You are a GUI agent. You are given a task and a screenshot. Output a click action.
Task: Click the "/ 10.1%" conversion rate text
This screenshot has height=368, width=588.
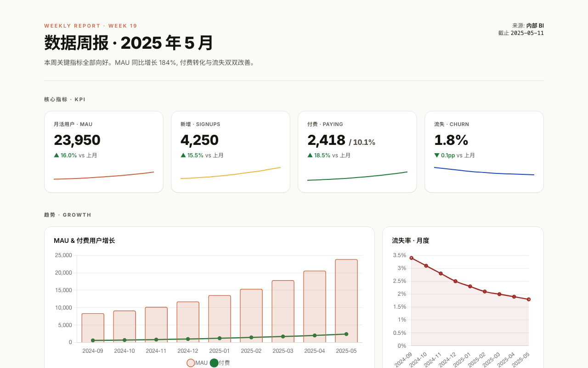[362, 142]
